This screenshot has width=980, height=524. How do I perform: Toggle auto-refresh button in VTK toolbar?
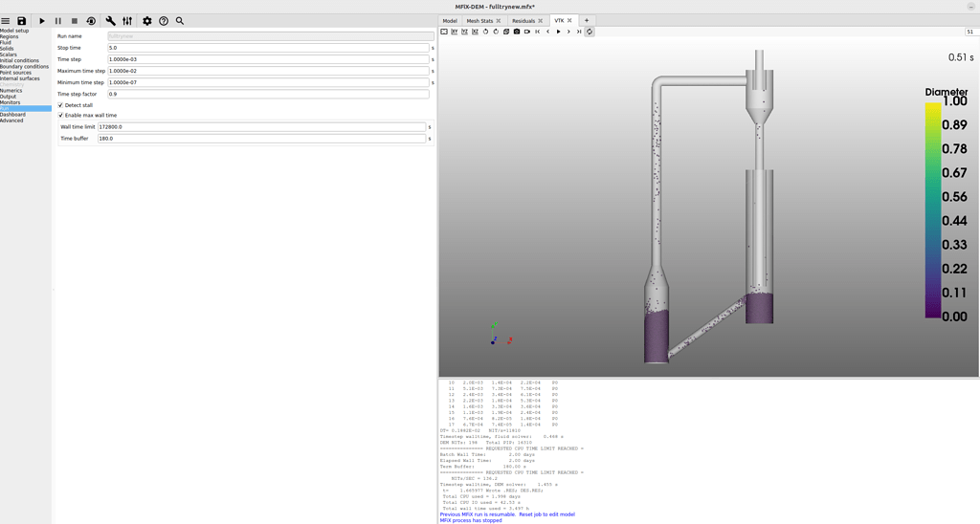[590, 32]
